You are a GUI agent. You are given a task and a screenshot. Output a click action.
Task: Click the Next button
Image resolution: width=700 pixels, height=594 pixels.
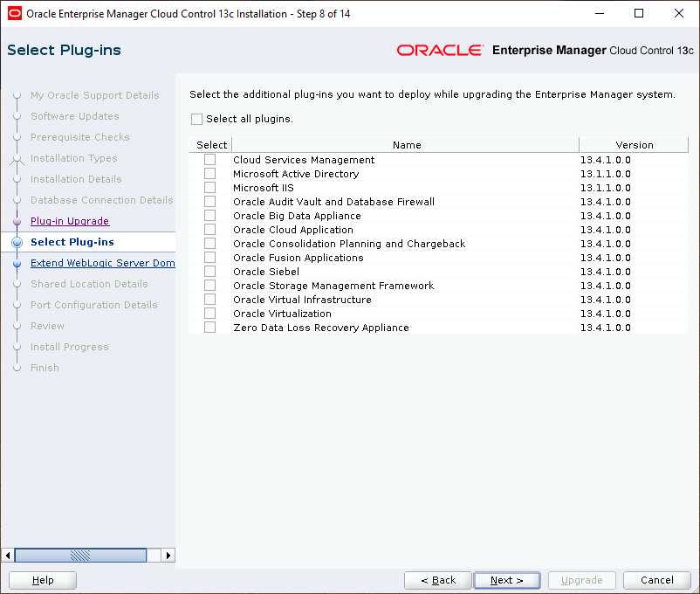[507, 580]
